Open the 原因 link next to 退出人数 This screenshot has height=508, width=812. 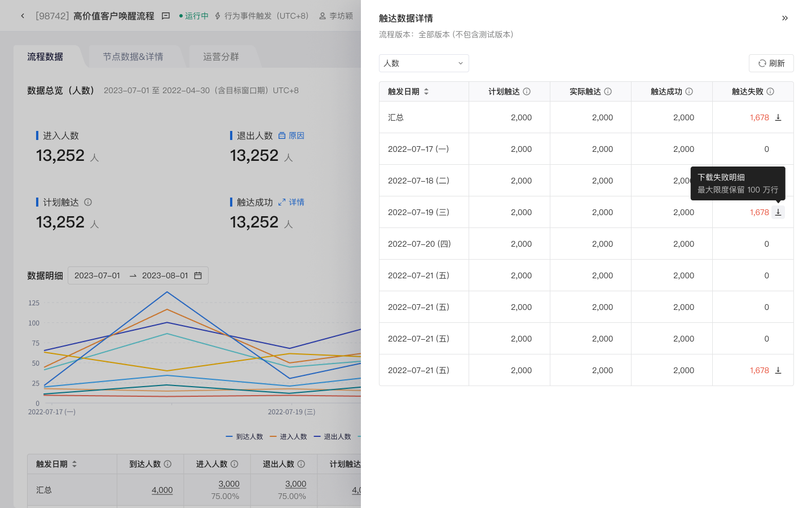292,135
